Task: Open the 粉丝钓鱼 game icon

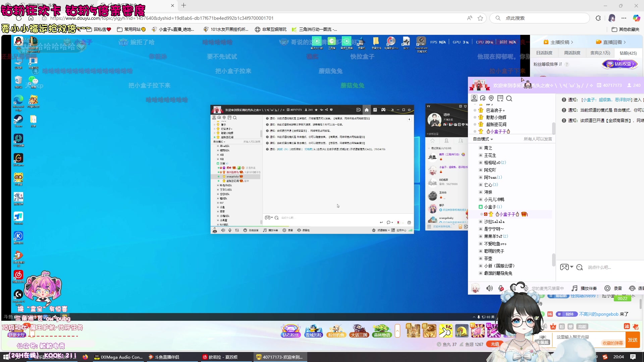Action: coord(336,331)
